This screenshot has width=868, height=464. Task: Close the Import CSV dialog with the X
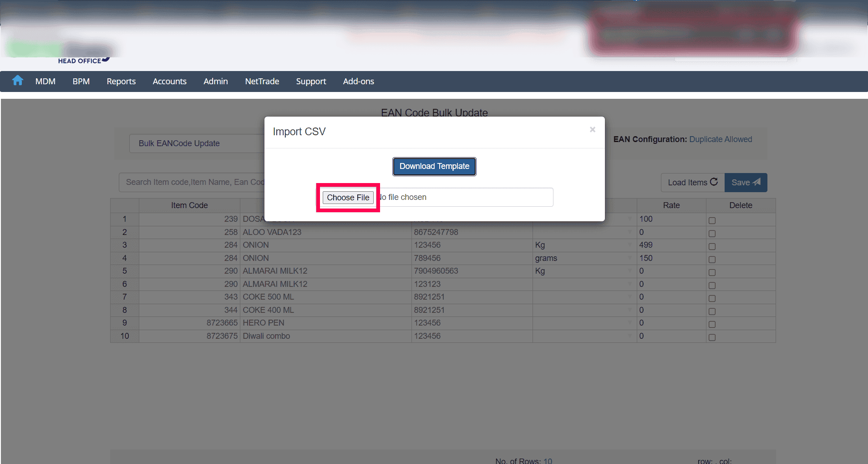[x=592, y=130]
